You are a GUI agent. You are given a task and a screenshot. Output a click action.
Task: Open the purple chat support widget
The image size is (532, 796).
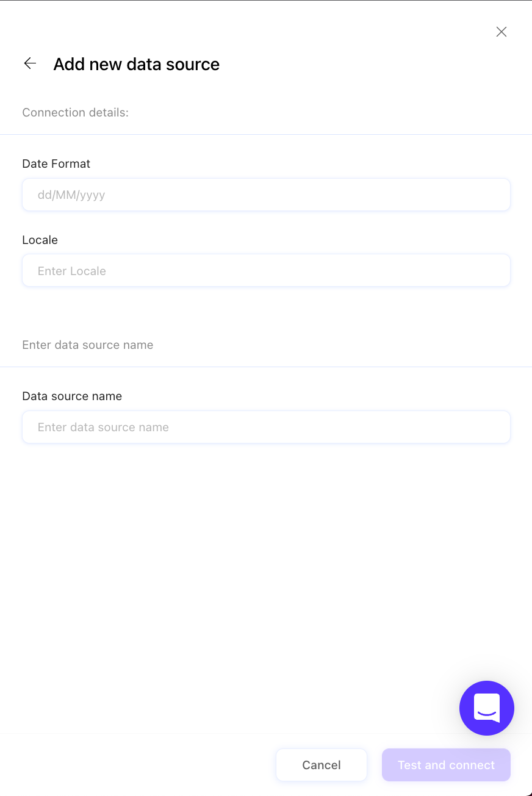[486, 708]
